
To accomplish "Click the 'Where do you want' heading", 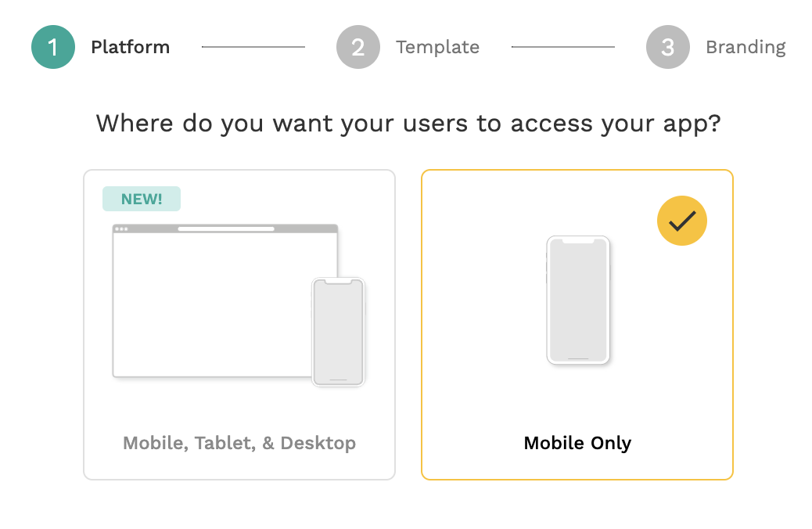I will coord(408,124).
